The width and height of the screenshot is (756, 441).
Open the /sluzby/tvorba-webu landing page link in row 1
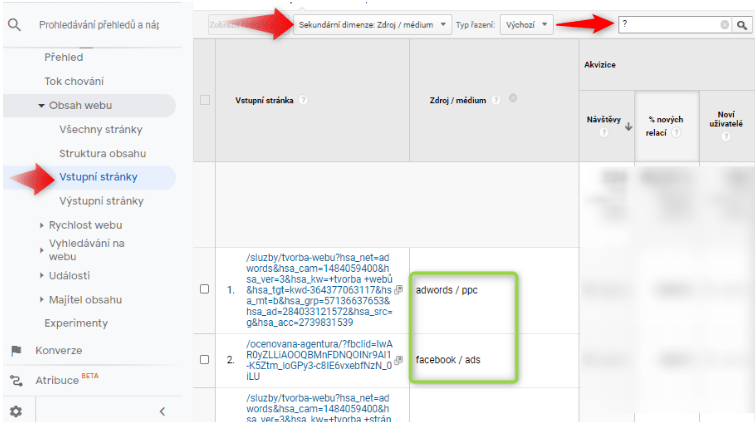pos(319,290)
